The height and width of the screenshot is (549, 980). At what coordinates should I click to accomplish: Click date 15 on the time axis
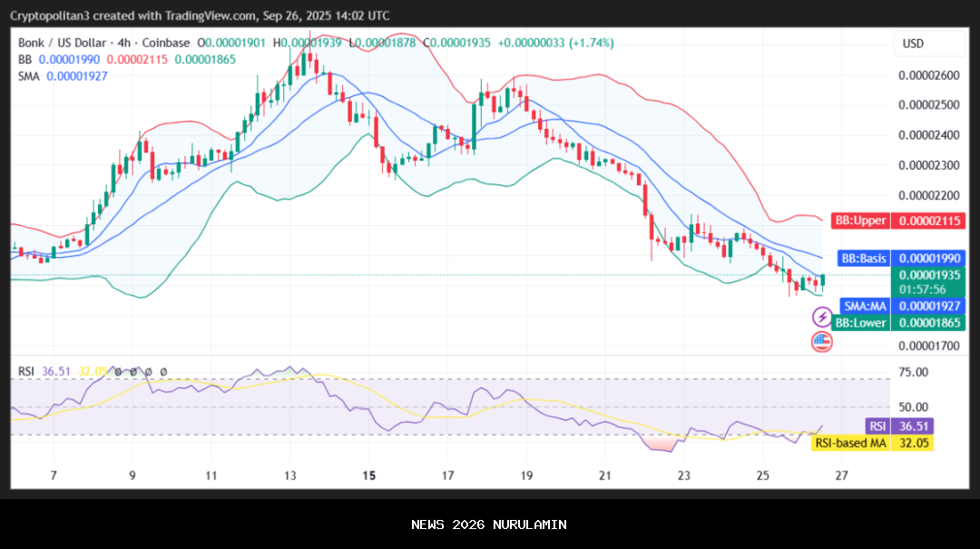pyautogui.click(x=368, y=475)
